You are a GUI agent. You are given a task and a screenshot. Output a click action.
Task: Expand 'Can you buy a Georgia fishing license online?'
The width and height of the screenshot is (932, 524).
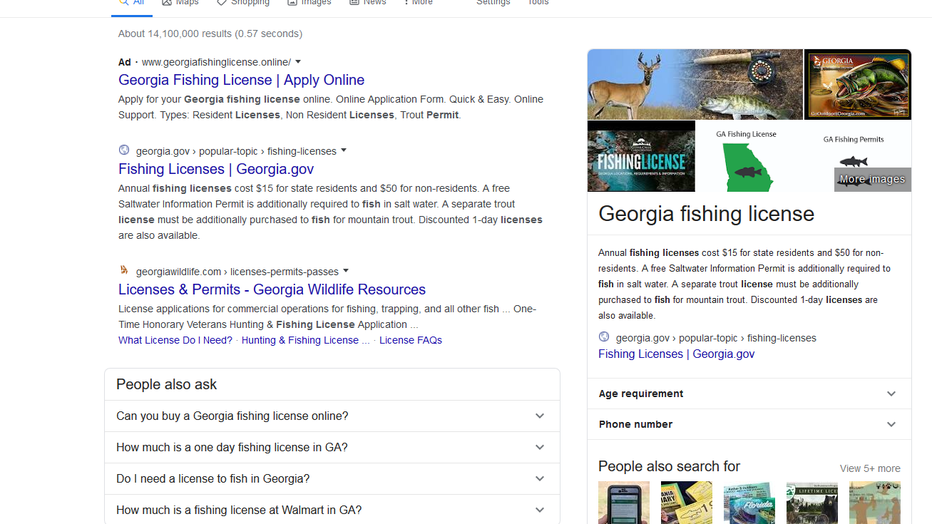click(x=332, y=416)
